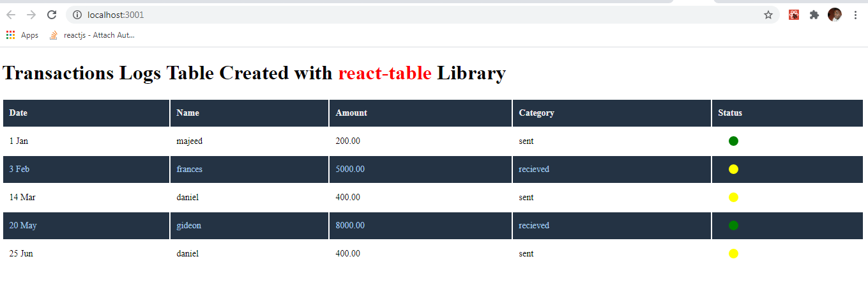Go forward to the next page
Image resolution: width=868 pixels, height=291 pixels.
tap(31, 15)
